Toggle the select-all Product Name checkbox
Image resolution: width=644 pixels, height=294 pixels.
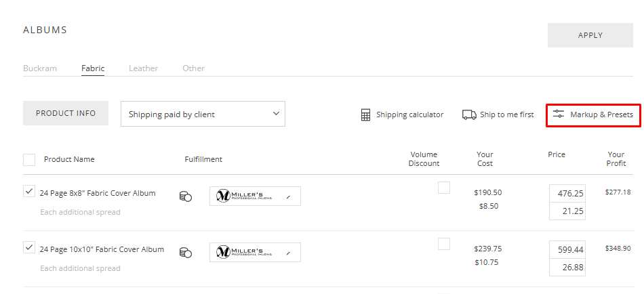29,160
